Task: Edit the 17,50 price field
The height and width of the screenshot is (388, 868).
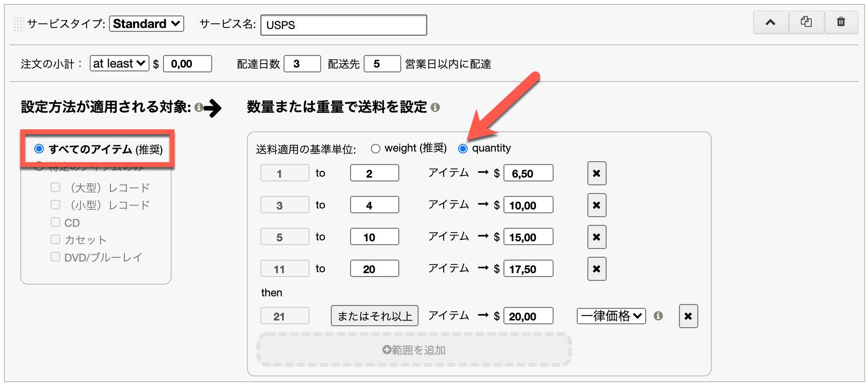Action: [529, 268]
